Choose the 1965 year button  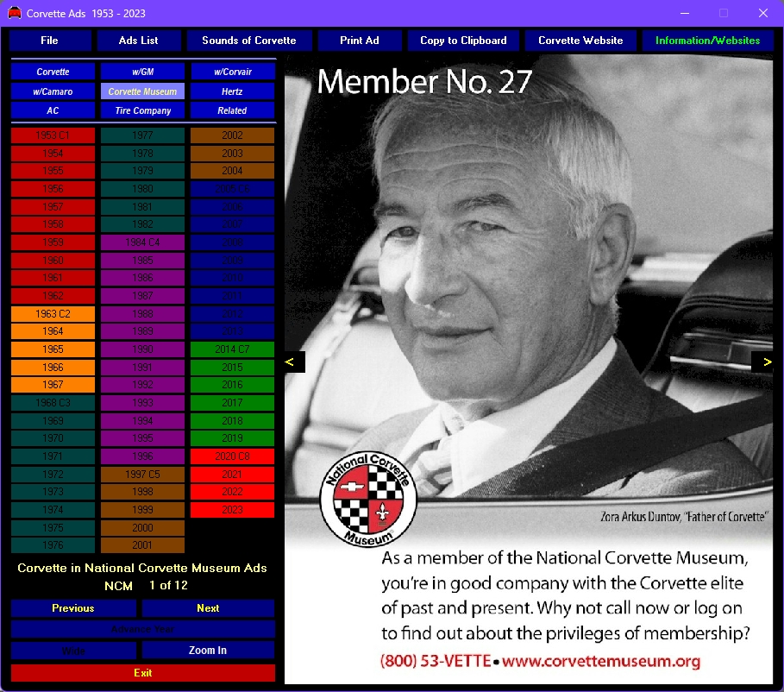point(53,349)
